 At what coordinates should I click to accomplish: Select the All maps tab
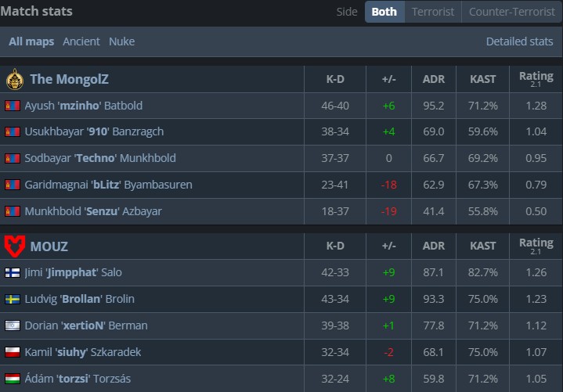pyautogui.click(x=31, y=41)
